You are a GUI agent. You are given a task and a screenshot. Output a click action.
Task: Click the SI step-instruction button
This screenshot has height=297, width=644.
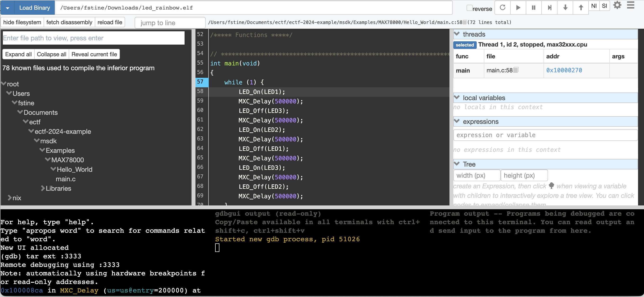pos(604,6)
